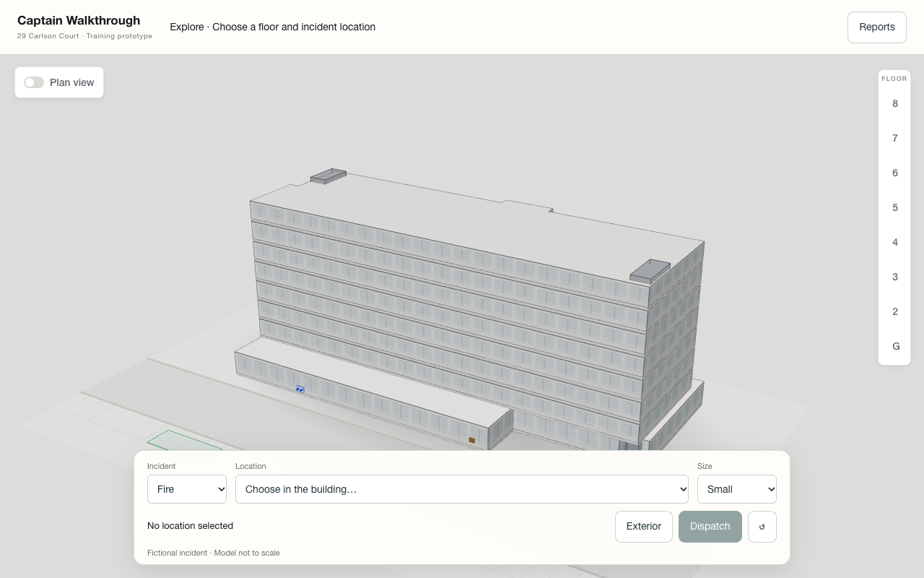Click the rooftop unit at the building's right end
This screenshot has height=578, width=924.
[x=650, y=271]
